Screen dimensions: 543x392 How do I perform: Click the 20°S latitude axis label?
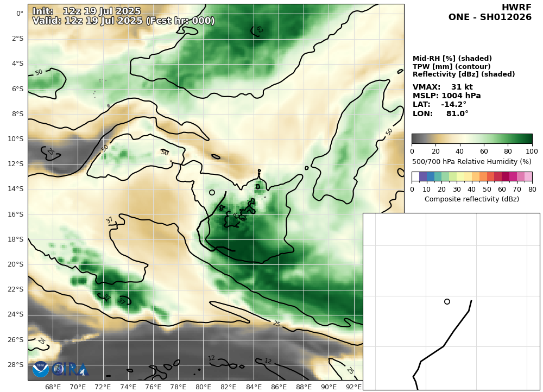[x=16, y=264]
